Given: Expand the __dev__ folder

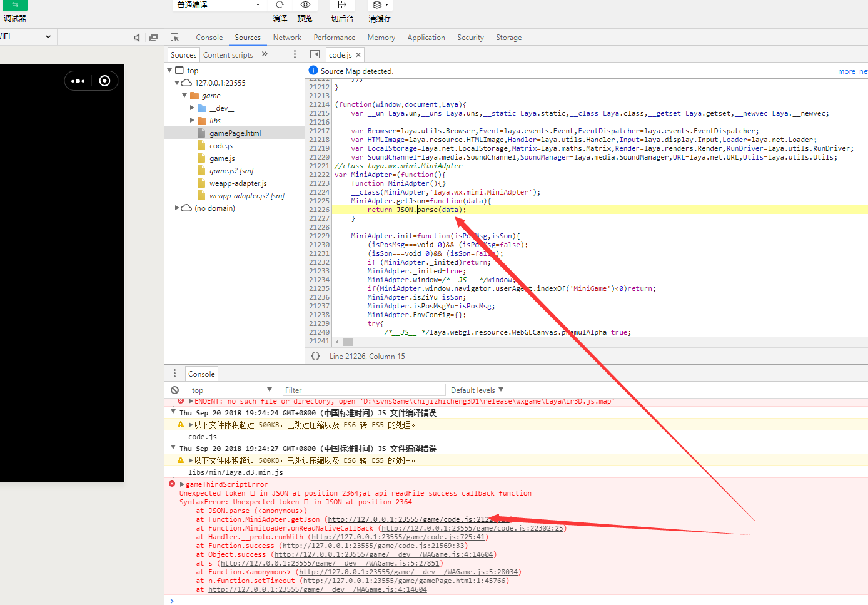Looking at the screenshot, I should (x=192, y=108).
